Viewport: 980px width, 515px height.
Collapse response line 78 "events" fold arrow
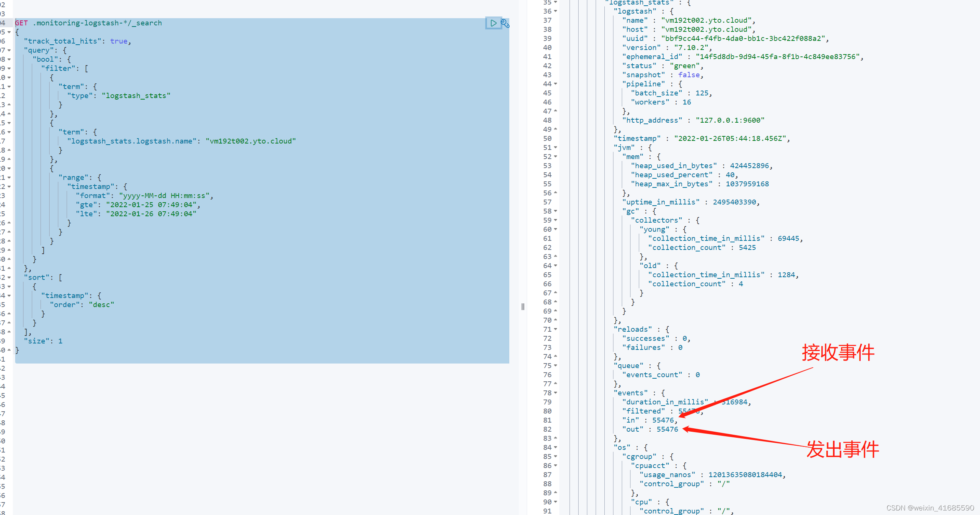click(556, 393)
